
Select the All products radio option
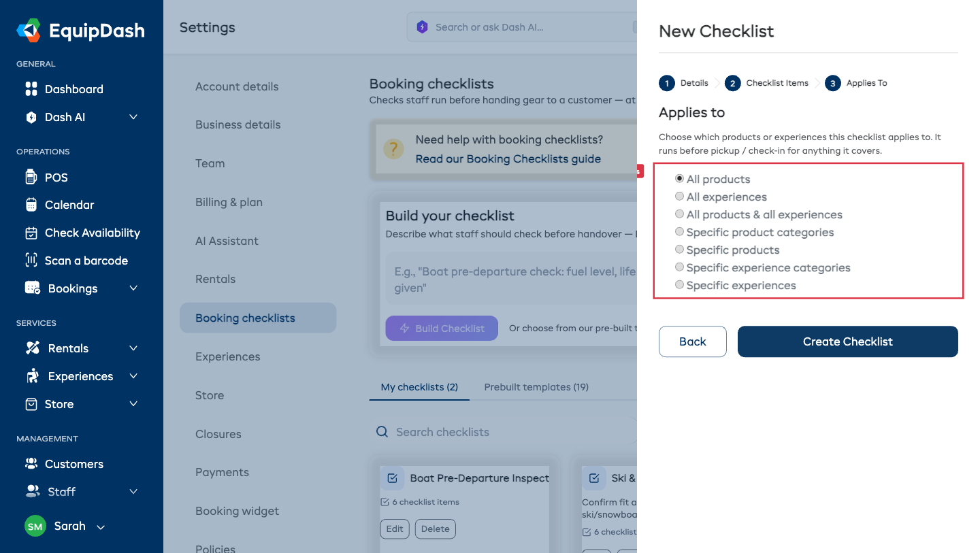tap(679, 179)
